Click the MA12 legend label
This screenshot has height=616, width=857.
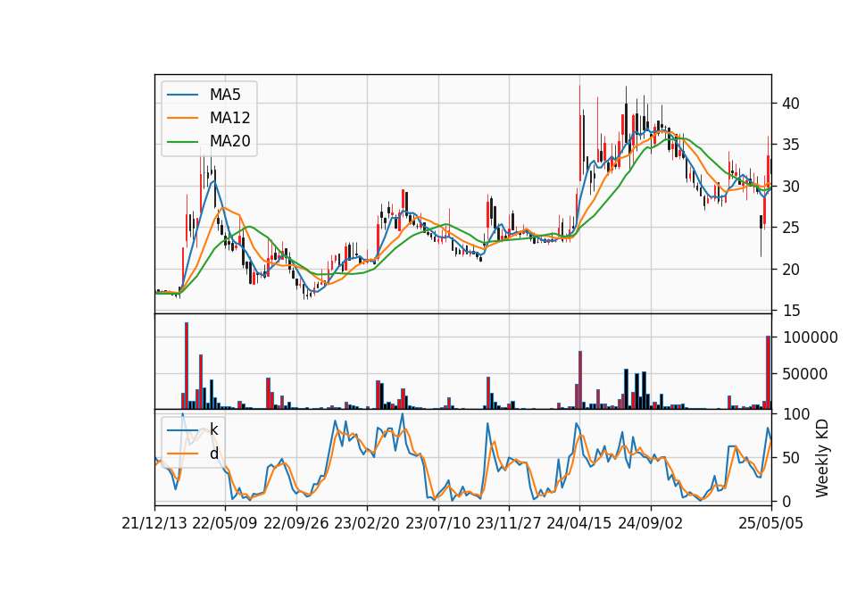tap(229, 118)
